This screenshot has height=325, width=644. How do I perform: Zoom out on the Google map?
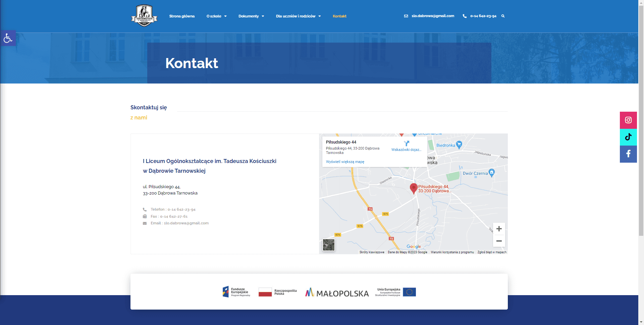(x=499, y=241)
